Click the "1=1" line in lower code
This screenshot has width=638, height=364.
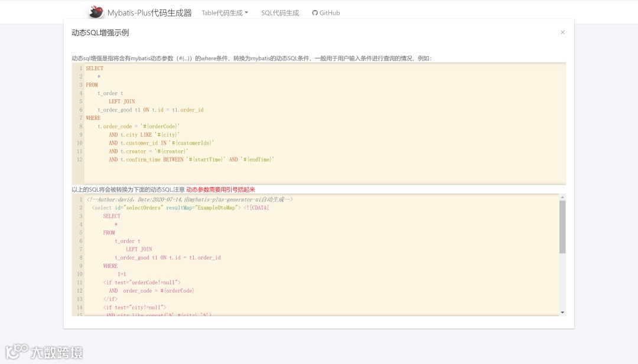pos(122,274)
